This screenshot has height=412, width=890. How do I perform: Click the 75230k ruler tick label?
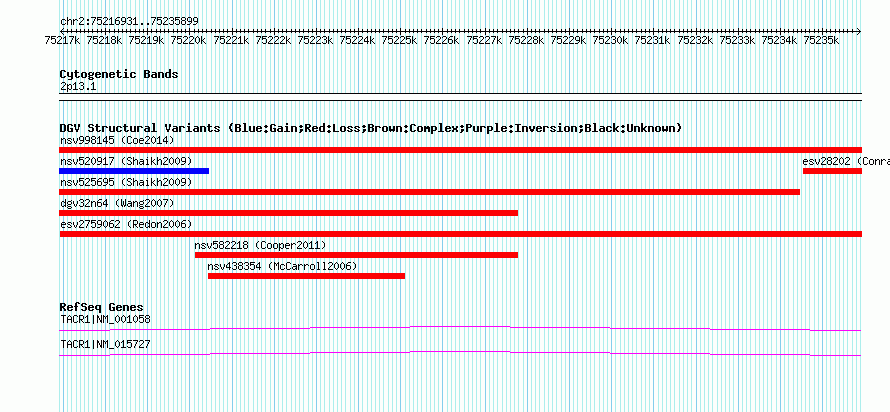(x=611, y=40)
